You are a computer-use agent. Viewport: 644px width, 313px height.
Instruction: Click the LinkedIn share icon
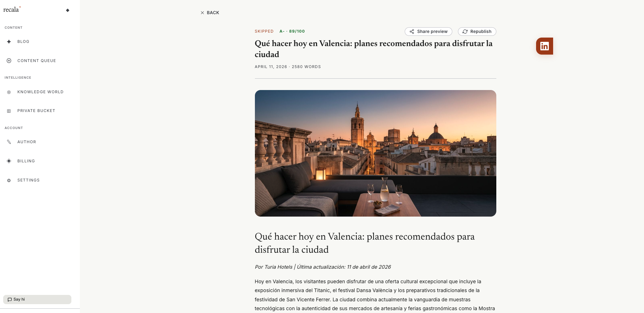tap(545, 46)
